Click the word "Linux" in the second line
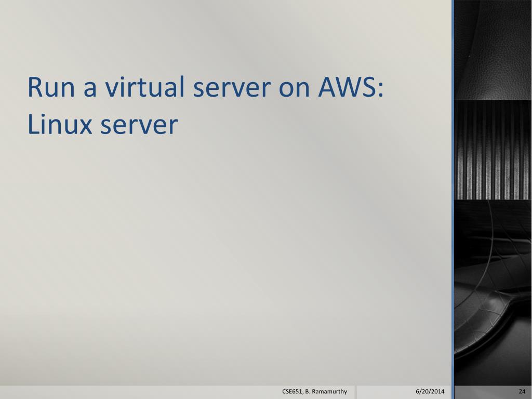The height and width of the screenshot is (399, 532). click(60, 124)
